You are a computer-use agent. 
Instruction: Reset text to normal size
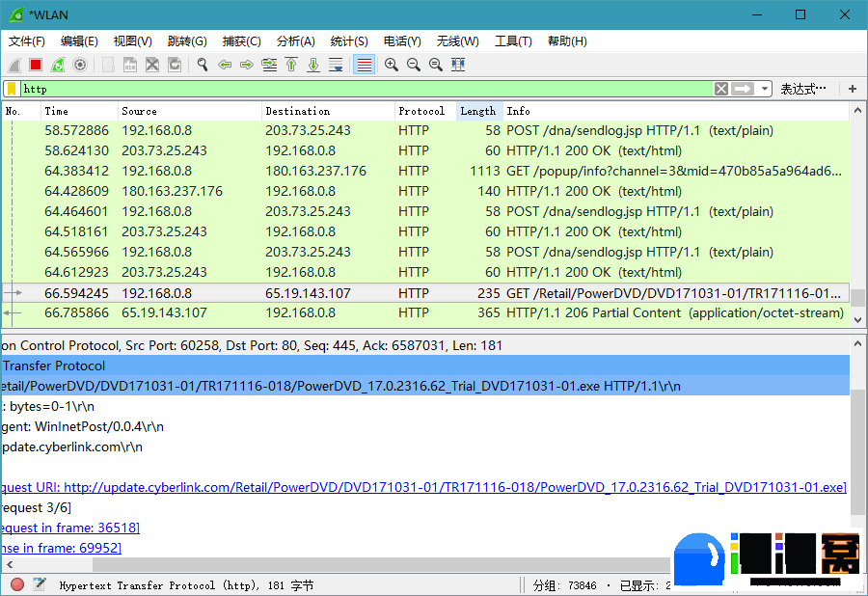[436, 65]
